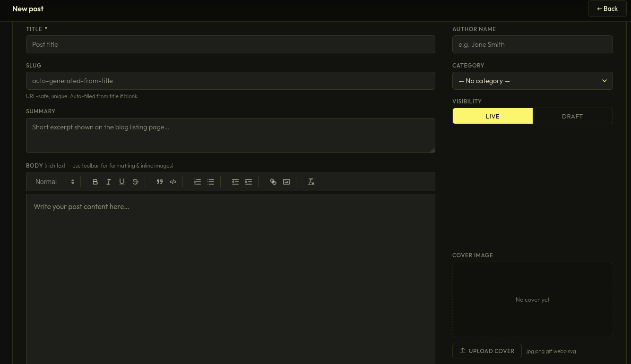Screen dimensions: 631x364
Task: Start a bulleted list
Action: coord(211,182)
